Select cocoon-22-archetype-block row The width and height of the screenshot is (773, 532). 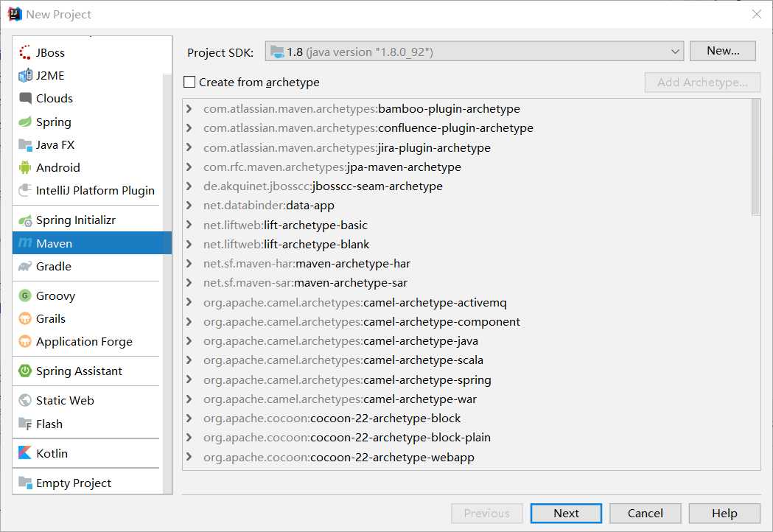tap(467, 418)
